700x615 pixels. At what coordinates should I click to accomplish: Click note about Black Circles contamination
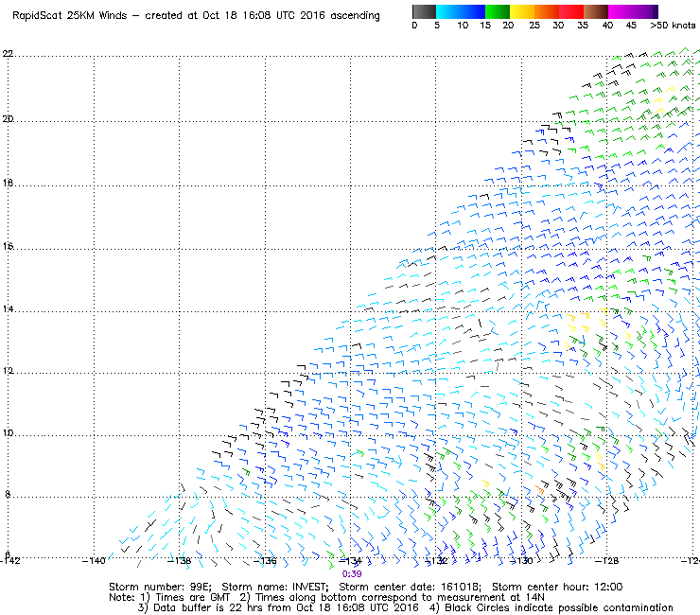[x=551, y=608]
